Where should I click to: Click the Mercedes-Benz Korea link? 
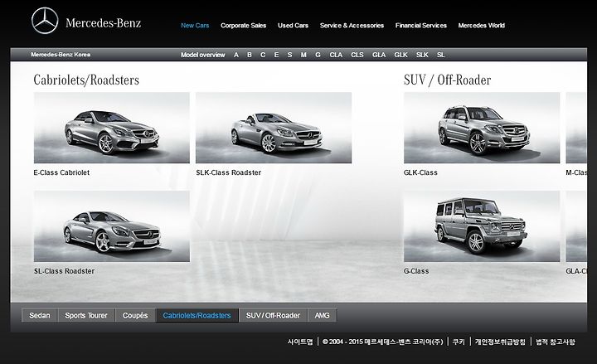pos(61,55)
